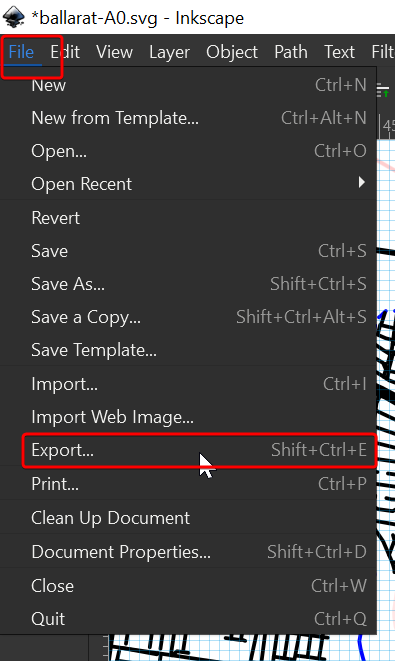Open the Object menu
Image resolution: width=395 pixels, height=661 pixels.
[232, 52]
